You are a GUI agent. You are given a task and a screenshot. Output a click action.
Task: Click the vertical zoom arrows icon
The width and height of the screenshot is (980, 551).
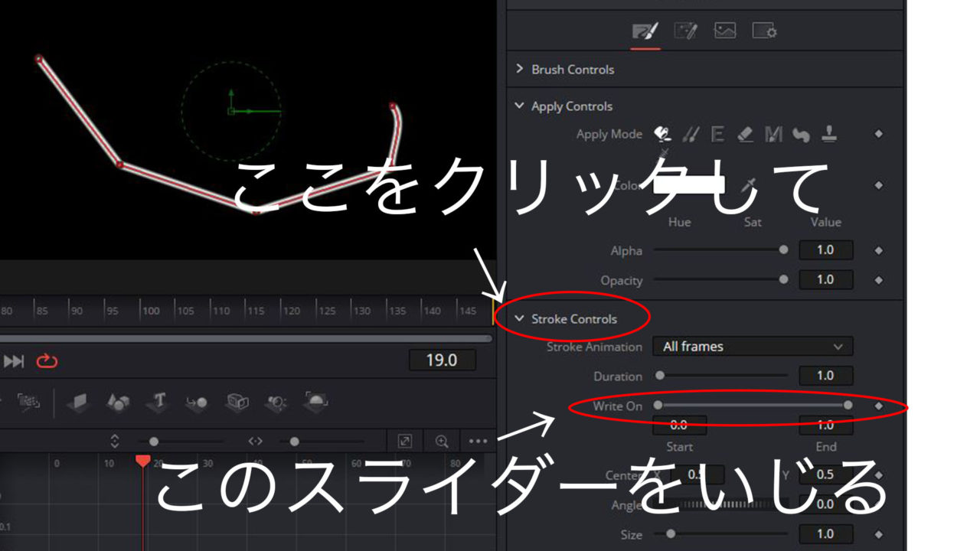point(115,441)
